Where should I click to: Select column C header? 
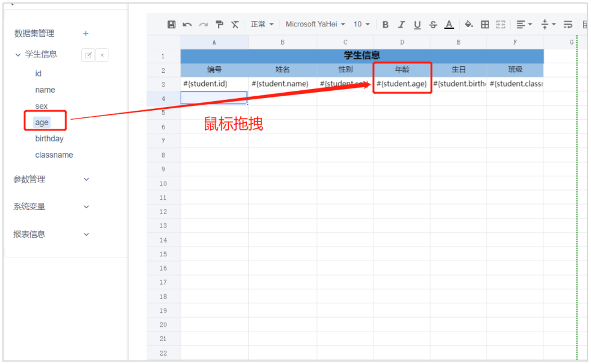345,42
